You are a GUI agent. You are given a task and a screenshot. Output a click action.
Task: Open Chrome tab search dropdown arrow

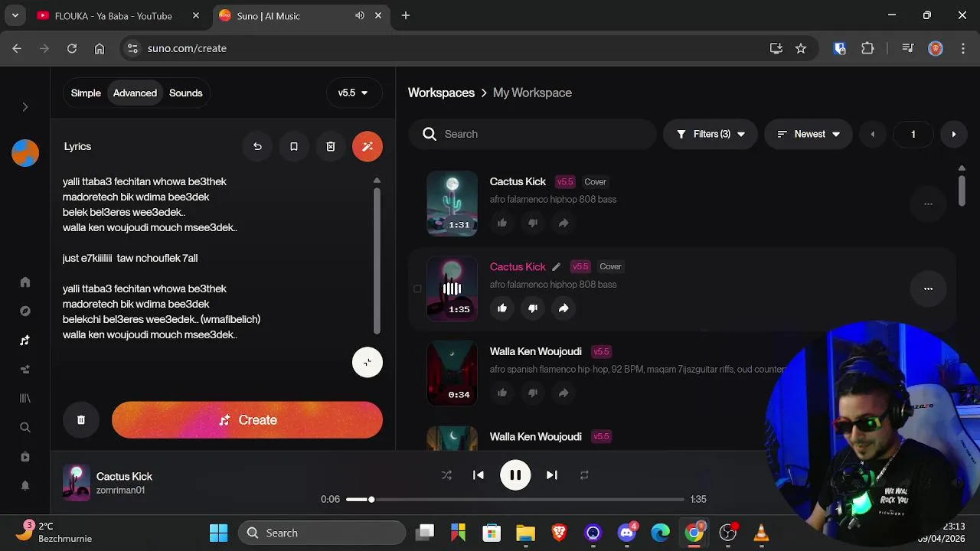(15, 15)
